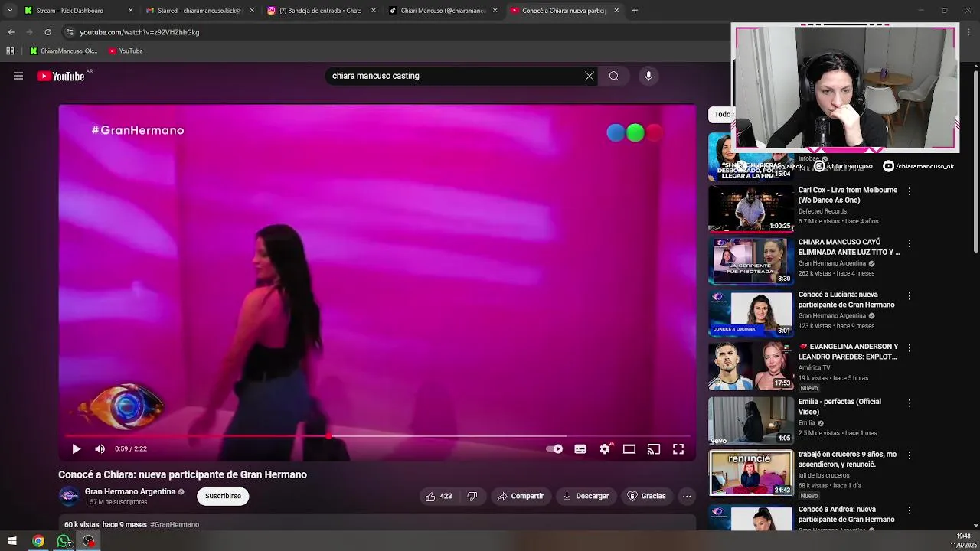
Task: Open the YouTube guide hamburger menu
Action: coord(18,76)
